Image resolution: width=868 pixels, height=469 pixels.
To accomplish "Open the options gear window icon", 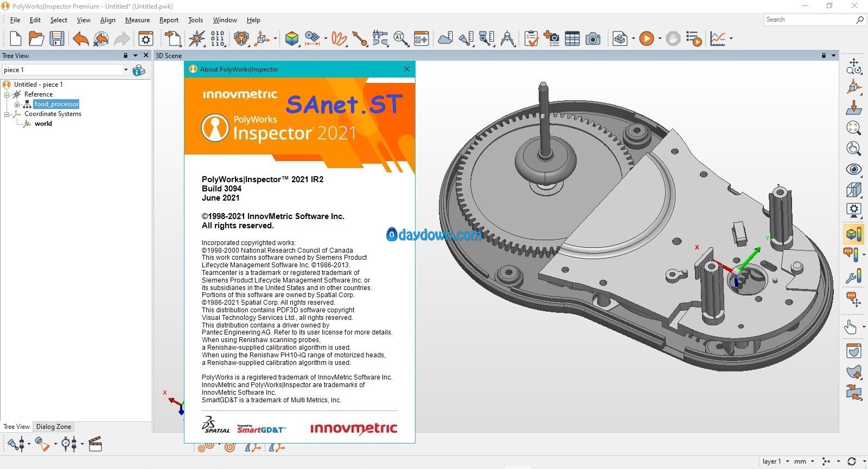I will 146,38.
